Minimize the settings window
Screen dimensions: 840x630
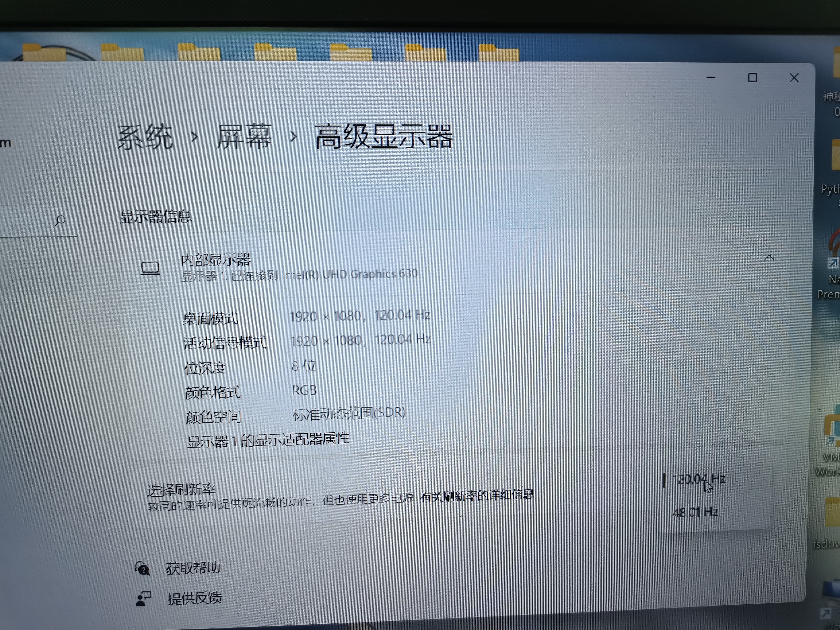[x=711, y=78]
